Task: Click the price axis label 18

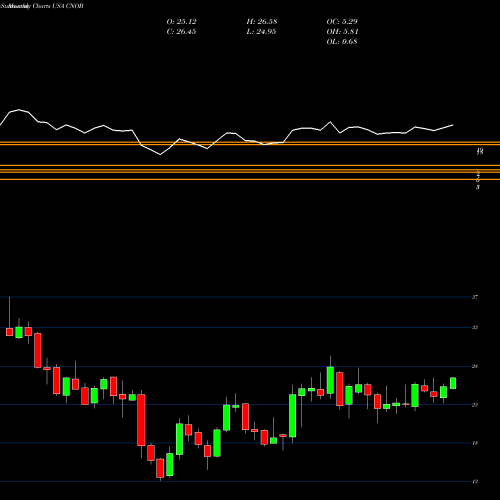Action: [x=475, y=443]
